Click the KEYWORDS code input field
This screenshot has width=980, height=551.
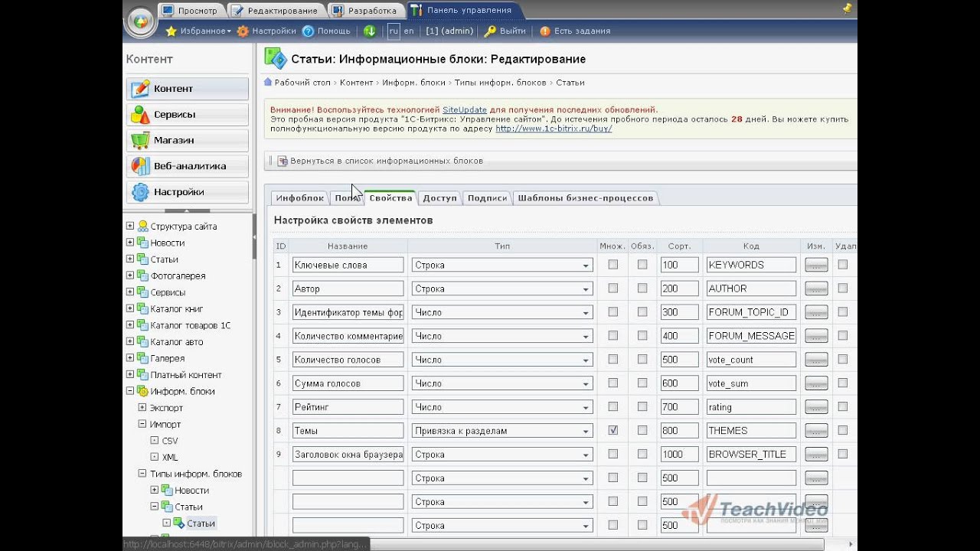[751, 265]
